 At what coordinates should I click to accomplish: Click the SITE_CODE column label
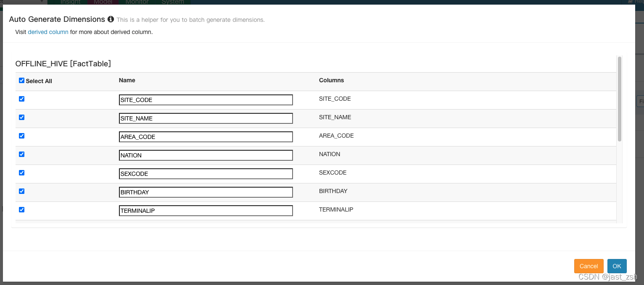[335, 99]
